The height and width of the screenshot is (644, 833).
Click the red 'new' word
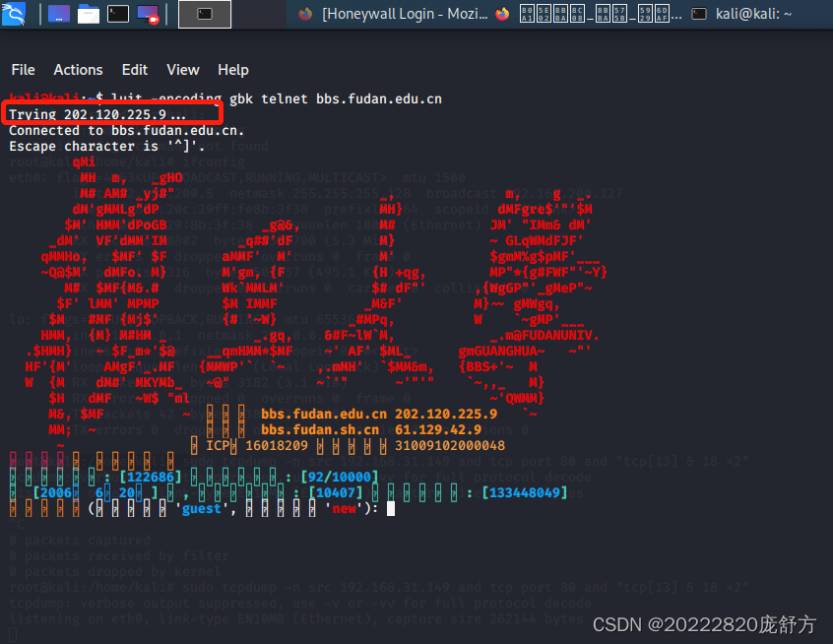(344, 508)
